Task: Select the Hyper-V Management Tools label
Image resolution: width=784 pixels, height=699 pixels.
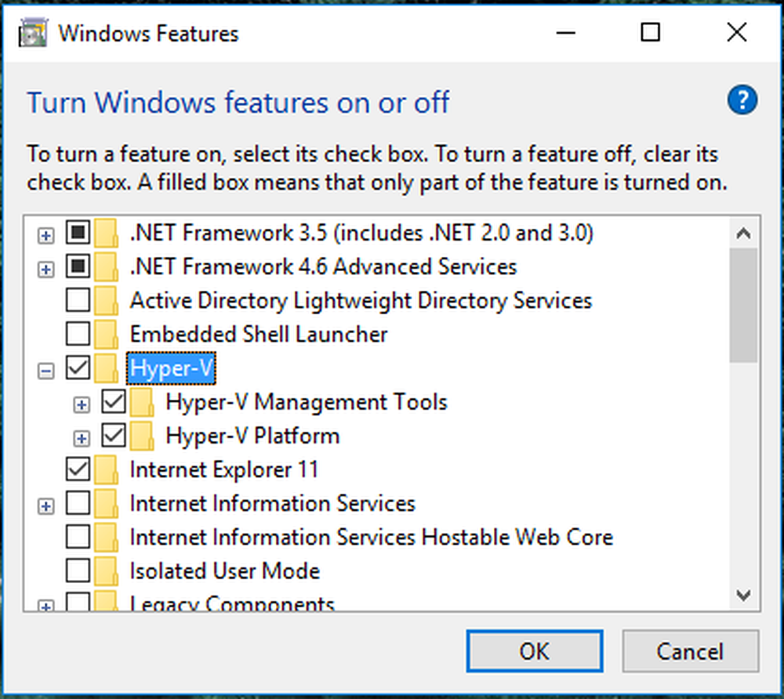Action: click(307, 403)
